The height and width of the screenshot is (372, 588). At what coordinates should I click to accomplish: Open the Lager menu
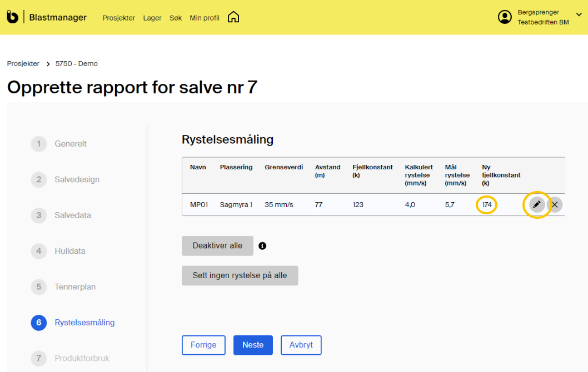152,18
